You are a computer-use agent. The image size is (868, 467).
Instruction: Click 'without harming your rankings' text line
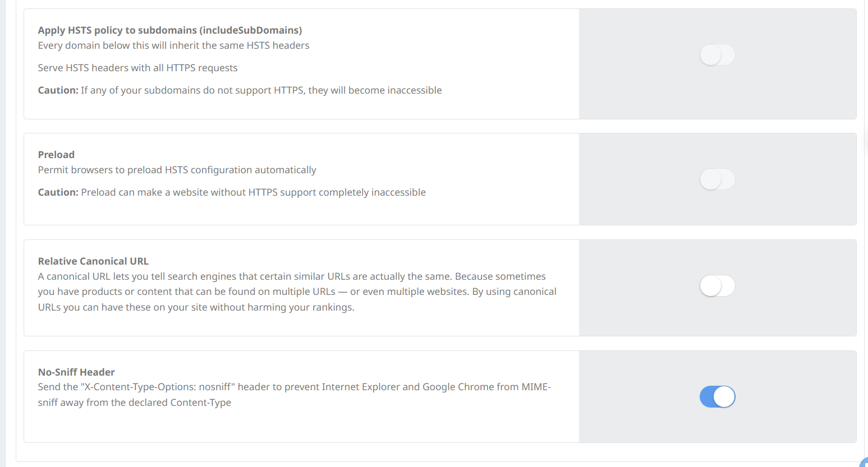pos(196,307)
